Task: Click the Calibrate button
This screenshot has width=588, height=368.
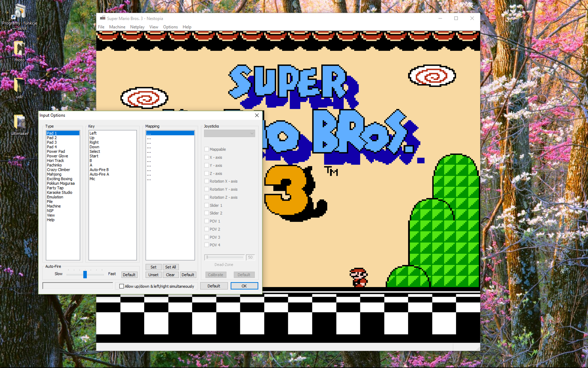Action: (x=215, y=275)
